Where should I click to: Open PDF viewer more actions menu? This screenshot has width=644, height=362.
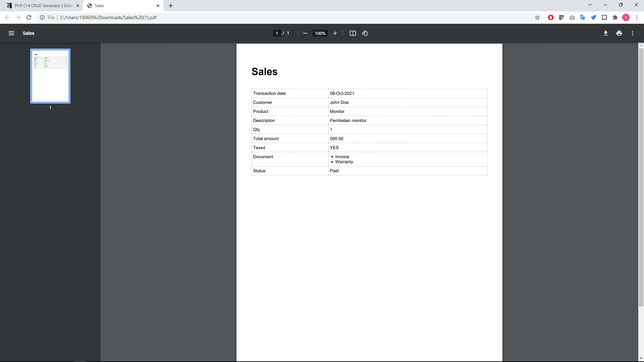click(632, 33)
